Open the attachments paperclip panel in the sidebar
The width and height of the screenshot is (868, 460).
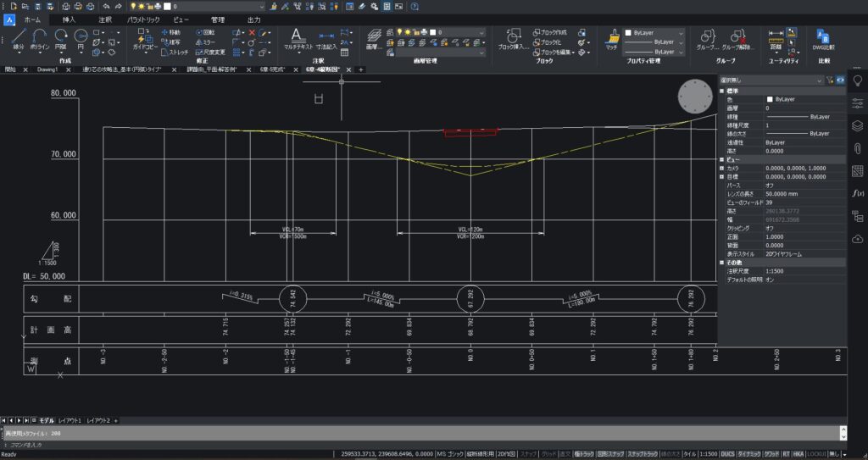tap(858, 148)
